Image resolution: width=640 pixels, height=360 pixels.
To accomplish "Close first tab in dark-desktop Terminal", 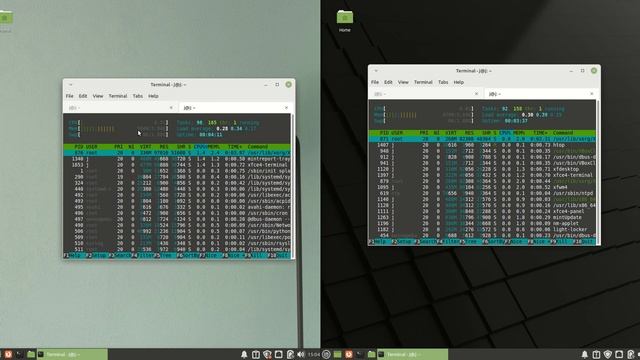I will 476,94.
